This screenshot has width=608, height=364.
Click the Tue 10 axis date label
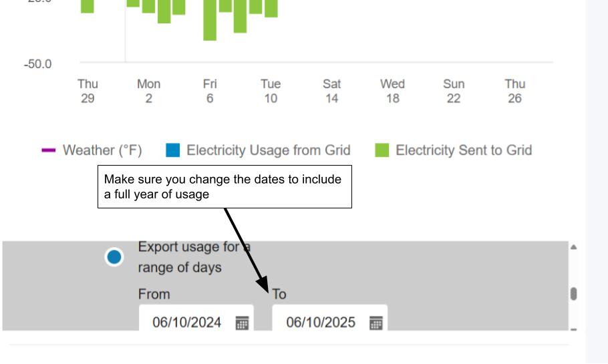[271, 91]
